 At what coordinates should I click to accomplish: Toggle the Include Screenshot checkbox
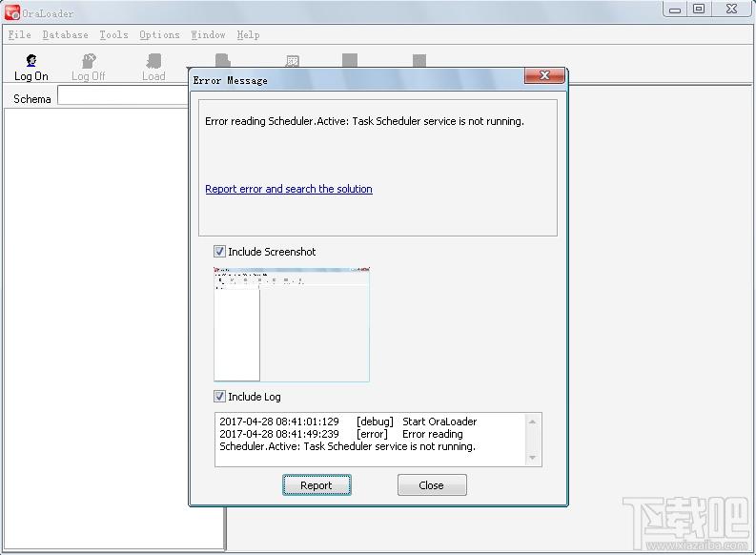tap(219, 251)
